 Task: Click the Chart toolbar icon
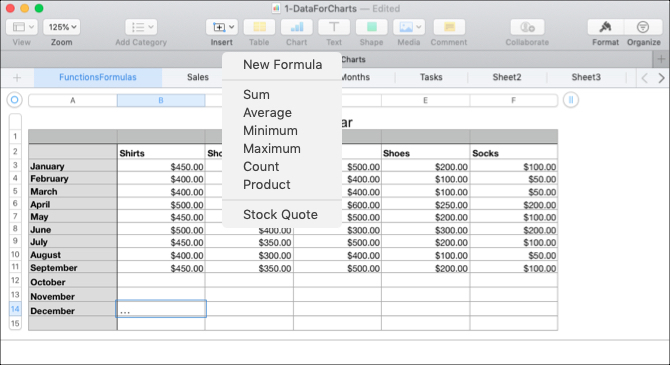click(297, 27)
